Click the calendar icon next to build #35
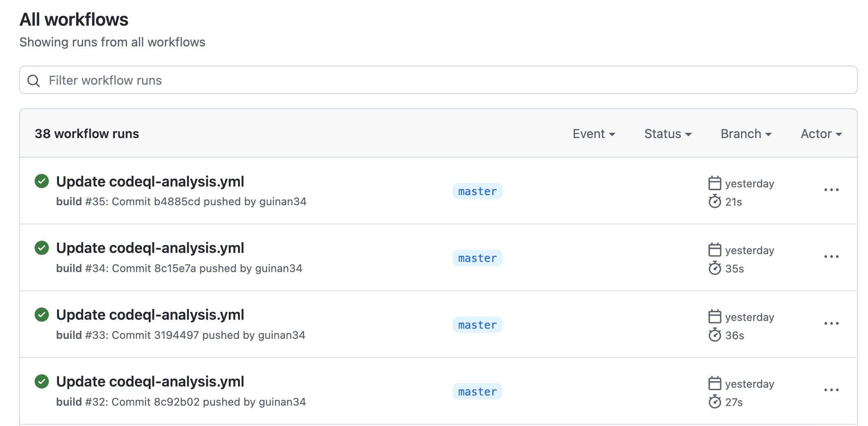The height and width of the screenshot is (426, 868). coord(715,183)
